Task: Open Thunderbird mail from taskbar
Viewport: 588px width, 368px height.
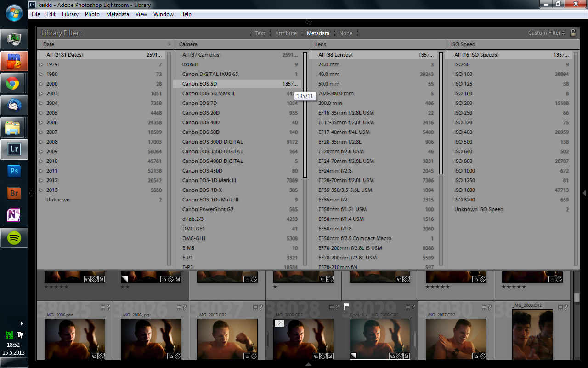Action: pyautogui.click(x=14, y=105)
